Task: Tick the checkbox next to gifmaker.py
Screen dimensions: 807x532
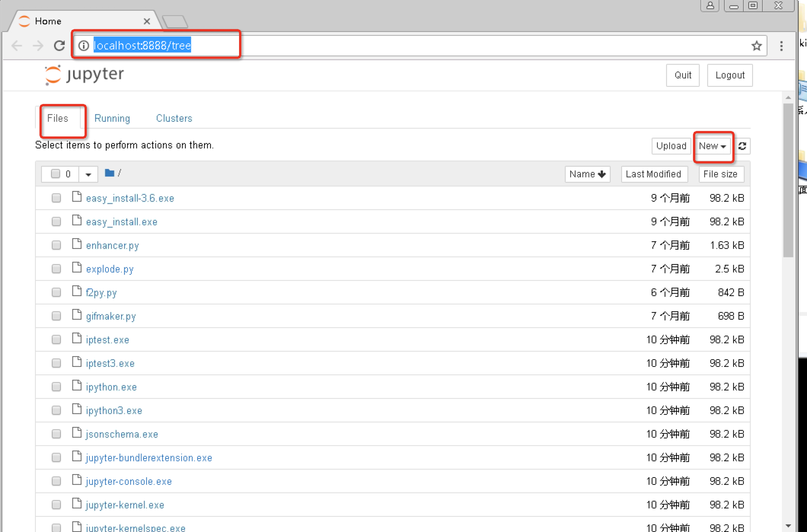Action: 56,316
